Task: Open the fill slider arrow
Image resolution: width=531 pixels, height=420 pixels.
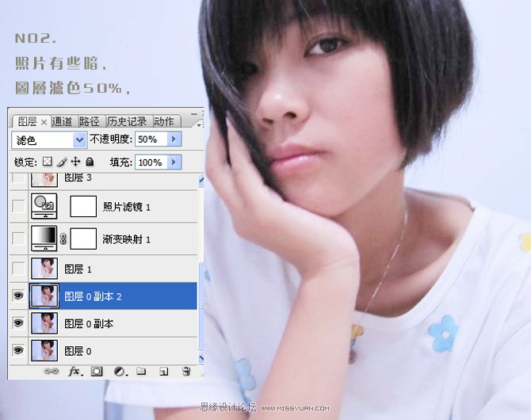Action: click(x=174, y=162)
